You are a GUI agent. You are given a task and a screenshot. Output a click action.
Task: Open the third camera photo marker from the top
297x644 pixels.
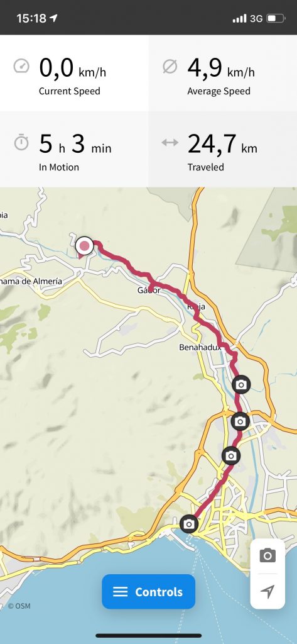(x=231, y=455)
